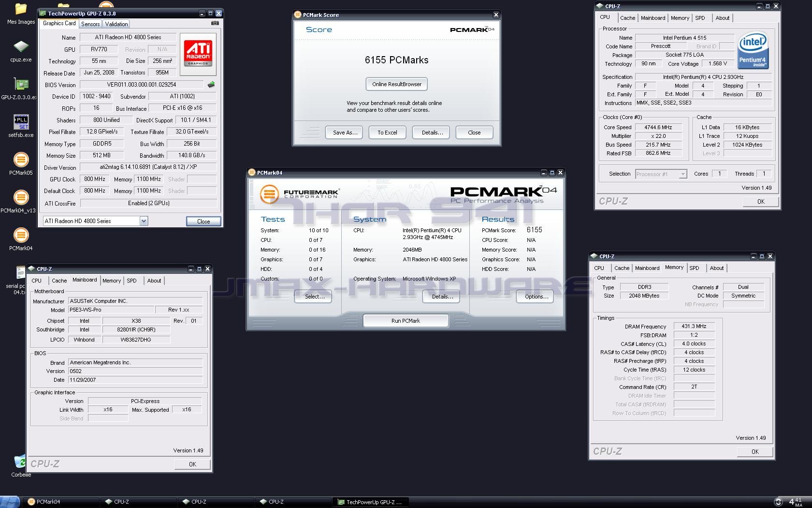Click Select... under Tests in PCMark04

point(313,297)
